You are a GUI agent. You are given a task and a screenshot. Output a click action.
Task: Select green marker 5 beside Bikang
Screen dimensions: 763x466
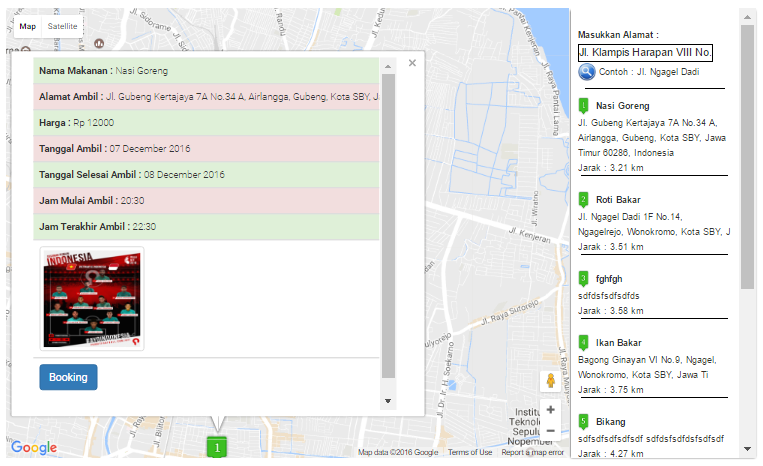[583, 422]
